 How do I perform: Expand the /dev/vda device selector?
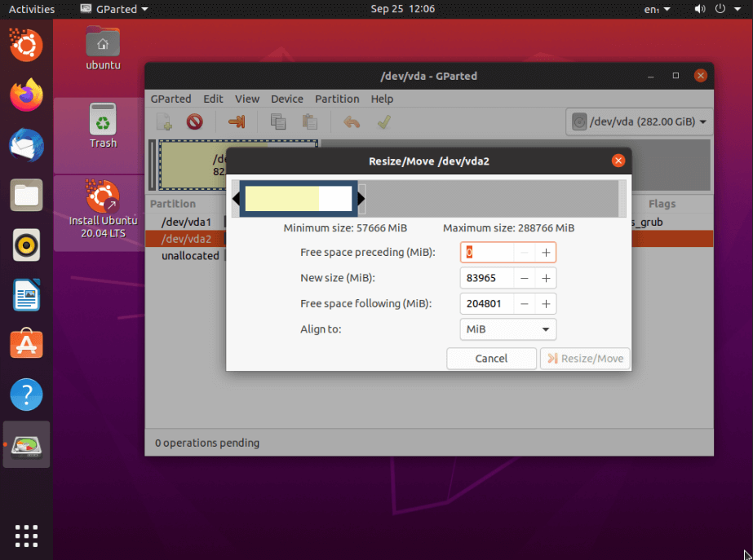pos(639,122)
